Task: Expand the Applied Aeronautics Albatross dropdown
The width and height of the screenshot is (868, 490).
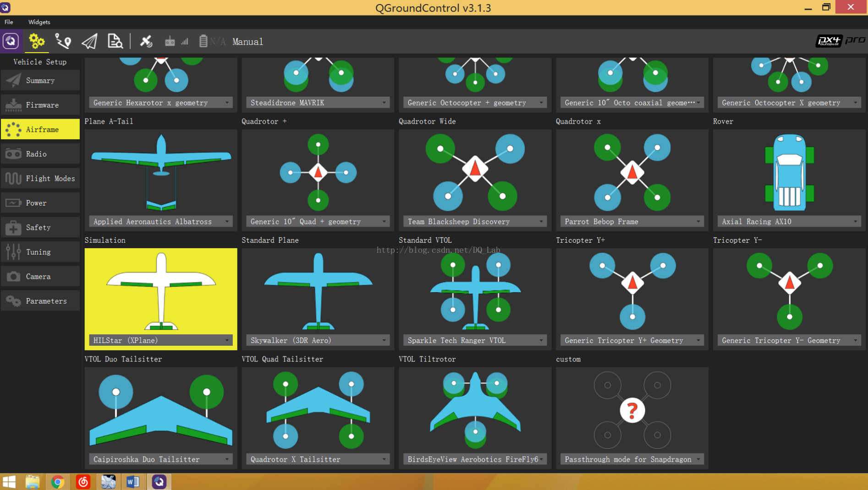Action: (161, 222)
